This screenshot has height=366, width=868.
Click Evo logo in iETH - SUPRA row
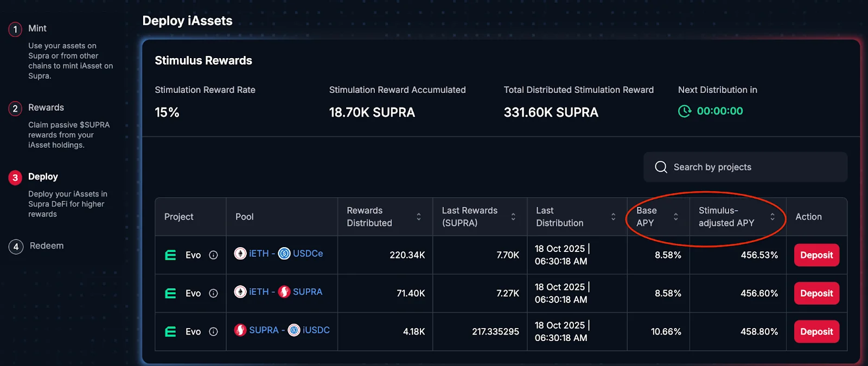170,293
